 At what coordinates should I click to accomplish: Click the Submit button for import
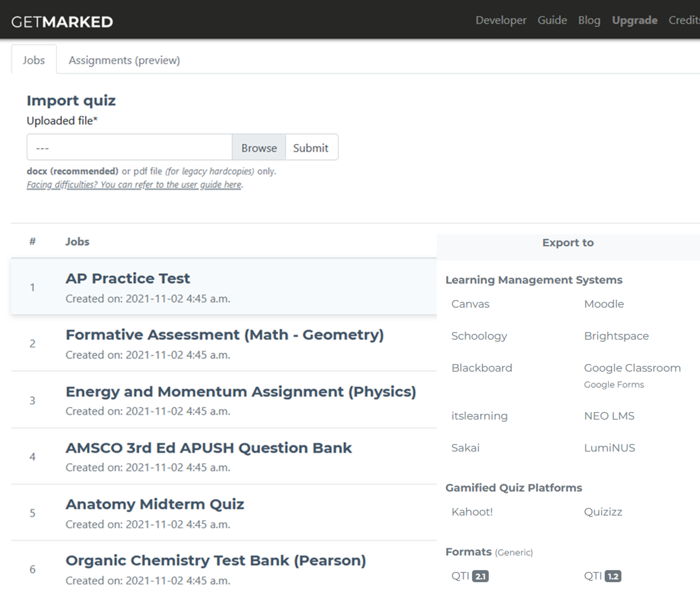(x=311, y=148)
